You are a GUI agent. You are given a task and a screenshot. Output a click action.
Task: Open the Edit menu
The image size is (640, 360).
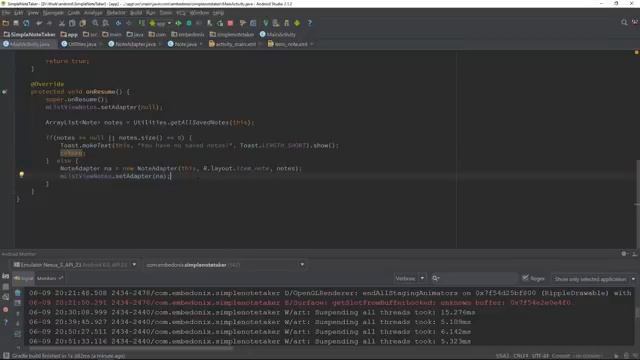pyautogui.click(x=18, y=13)
